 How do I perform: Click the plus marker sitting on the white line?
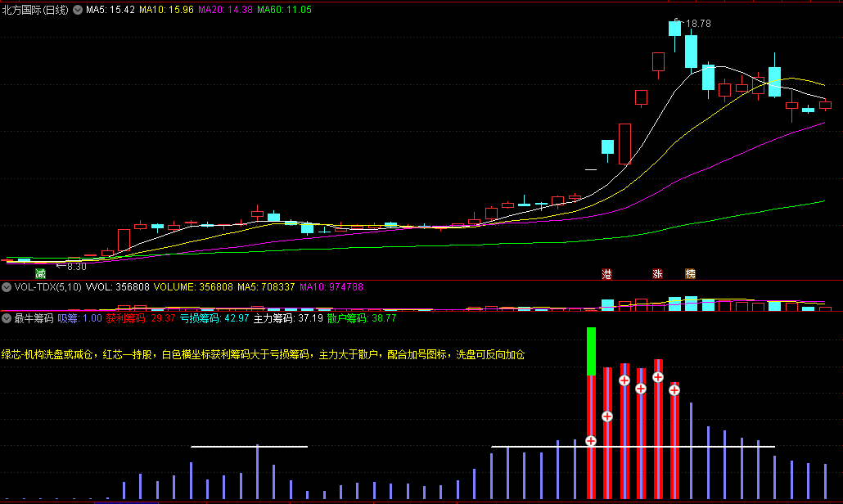[x=591, y=441]
